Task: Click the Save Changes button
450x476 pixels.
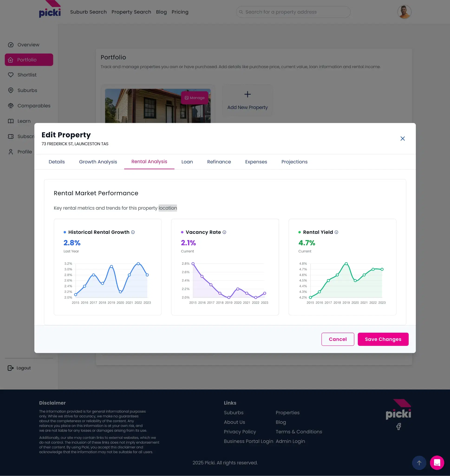Action: pos(383,339)
